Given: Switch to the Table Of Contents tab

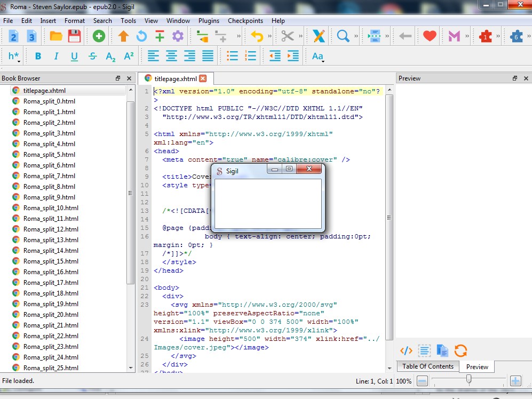Looking at the screenshot, I should tap(428, 366).
